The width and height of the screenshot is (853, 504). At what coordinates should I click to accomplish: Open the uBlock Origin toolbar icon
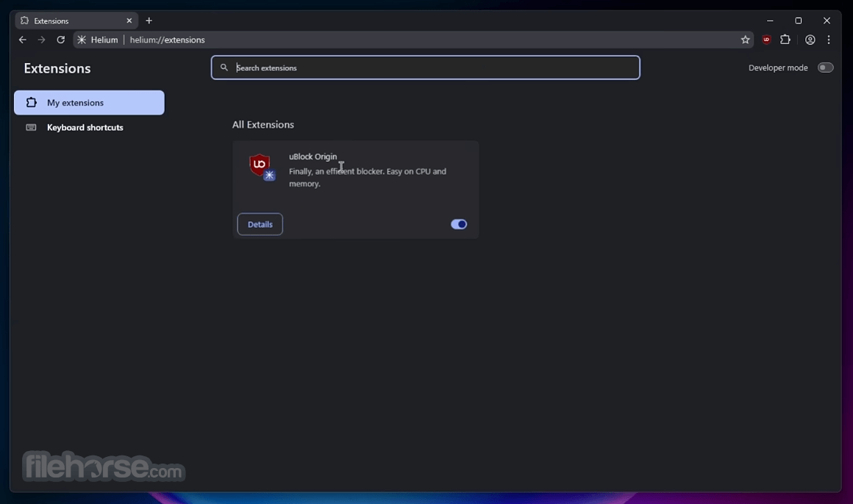[x=766, y=40]
